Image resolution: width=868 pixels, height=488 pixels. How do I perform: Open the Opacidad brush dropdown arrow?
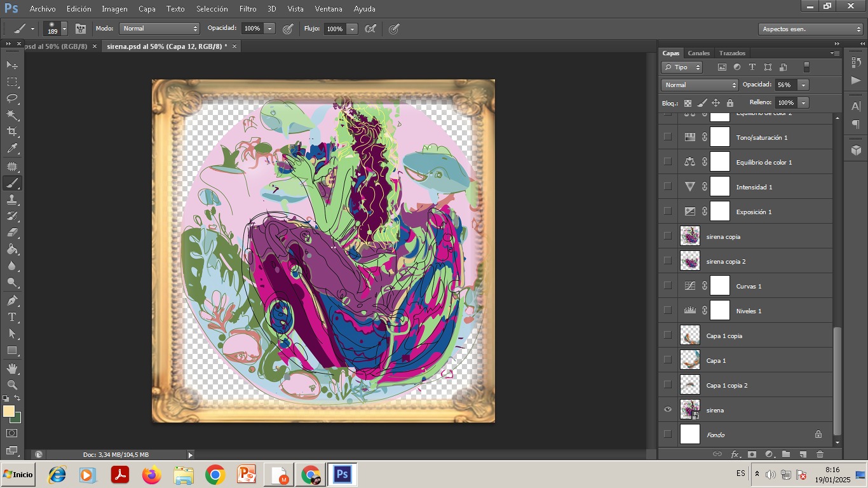[x=269, y=29]
